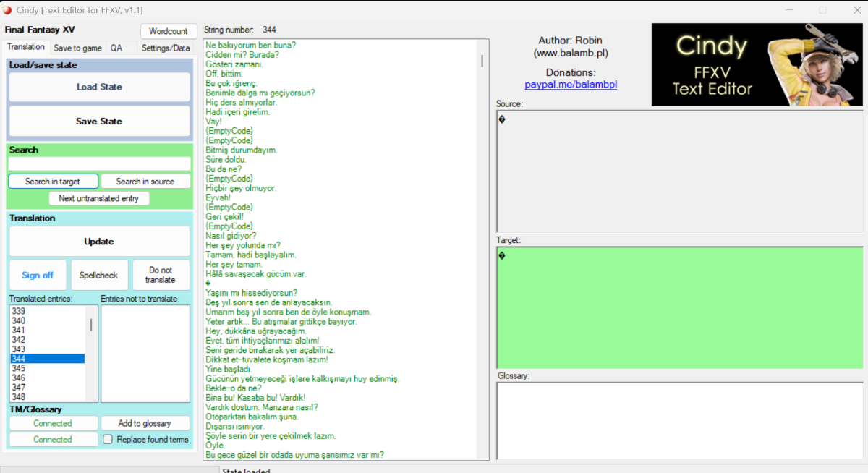Switch to the Translation tab

pyautogui.click(x=26, y=48)
